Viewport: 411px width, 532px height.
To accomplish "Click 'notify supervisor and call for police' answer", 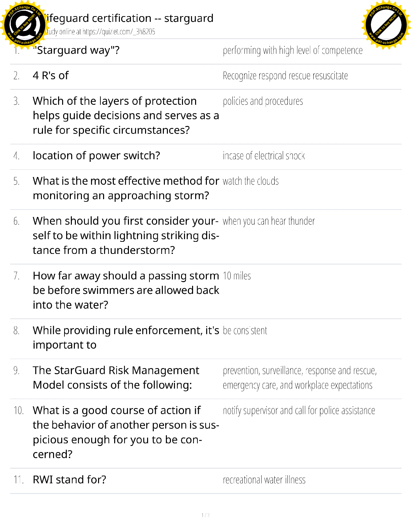I will [299, 410].
